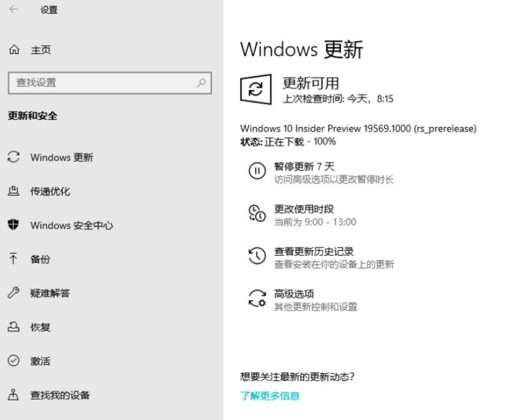Click the 恢复 recovery icon
The image size is (521, 420).
pos(13,327)
